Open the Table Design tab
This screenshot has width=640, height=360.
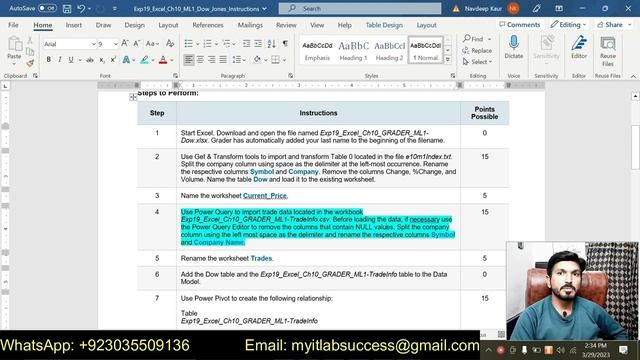(384, 25)
